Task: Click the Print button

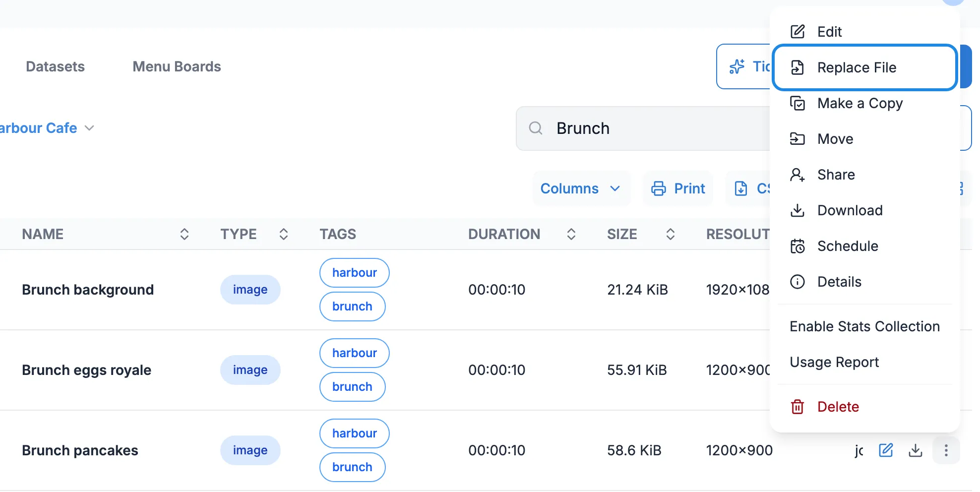Action: (678, 188)
